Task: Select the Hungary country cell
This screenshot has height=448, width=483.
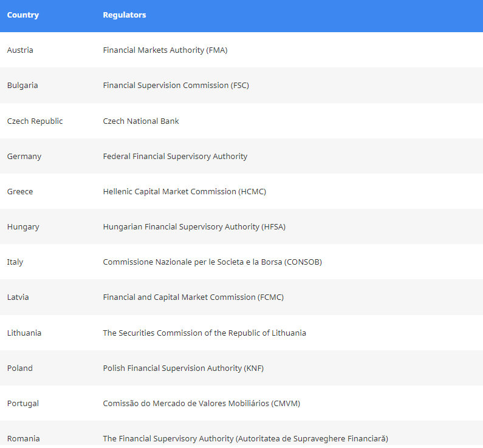Action: click(x=23, y=227)
